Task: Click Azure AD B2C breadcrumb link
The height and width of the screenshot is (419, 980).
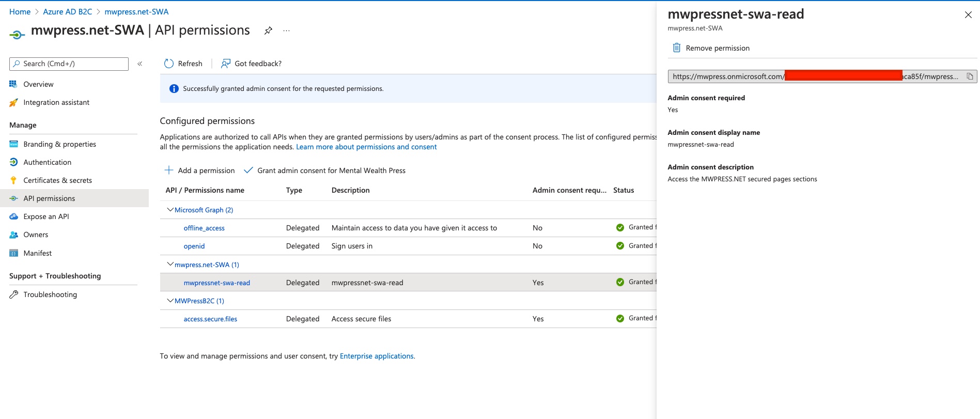Action: pos(68,12)
